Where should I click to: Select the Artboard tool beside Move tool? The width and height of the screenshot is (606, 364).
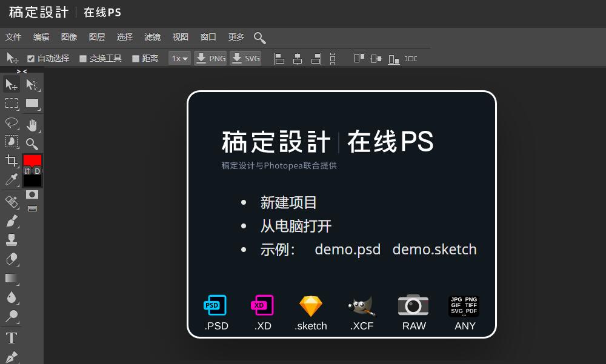(x=32, y=85)
